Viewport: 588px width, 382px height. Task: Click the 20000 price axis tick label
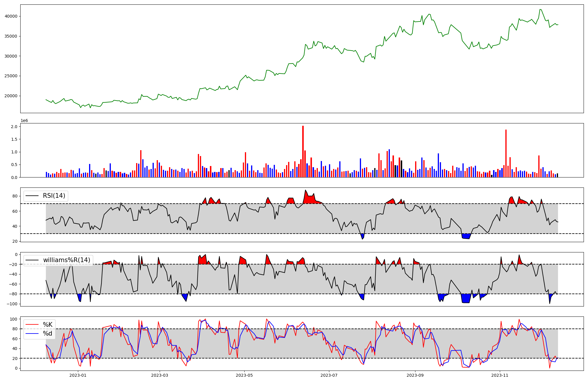tap(11, 96)
